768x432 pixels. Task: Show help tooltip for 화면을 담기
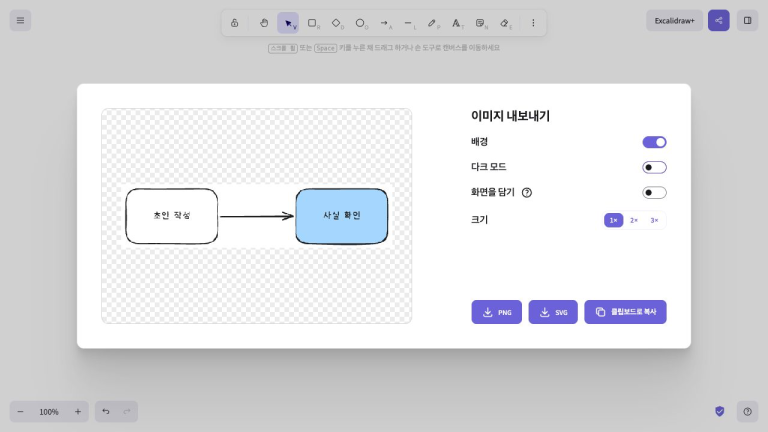click(x=527, y=192)
